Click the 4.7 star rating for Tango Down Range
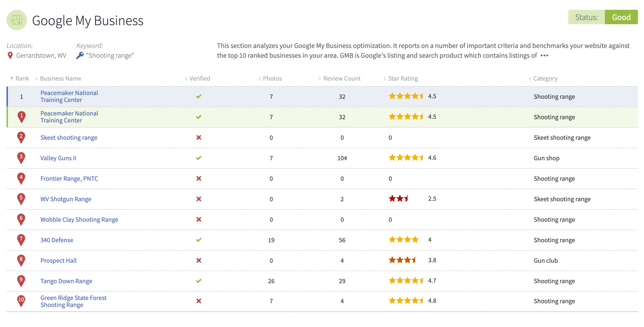 413,281
